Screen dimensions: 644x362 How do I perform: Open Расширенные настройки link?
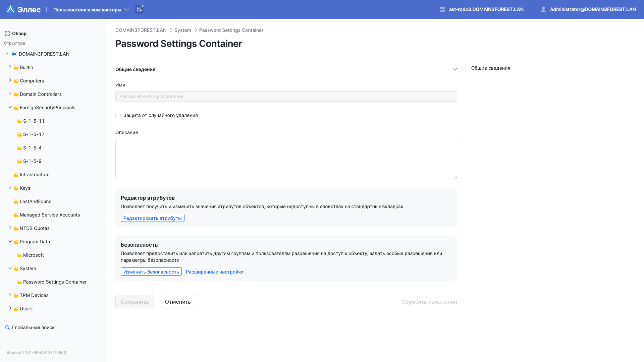coord(215,272)
